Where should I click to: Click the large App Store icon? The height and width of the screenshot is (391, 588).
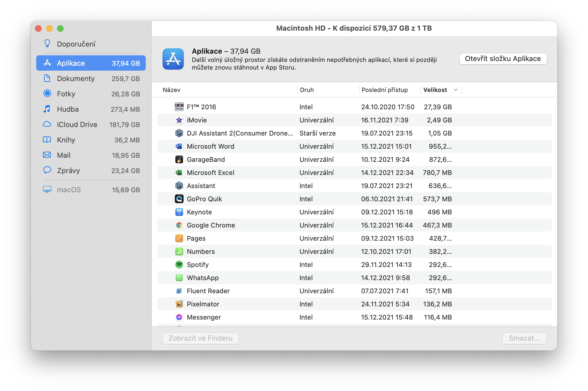click(x=173, y=59)
